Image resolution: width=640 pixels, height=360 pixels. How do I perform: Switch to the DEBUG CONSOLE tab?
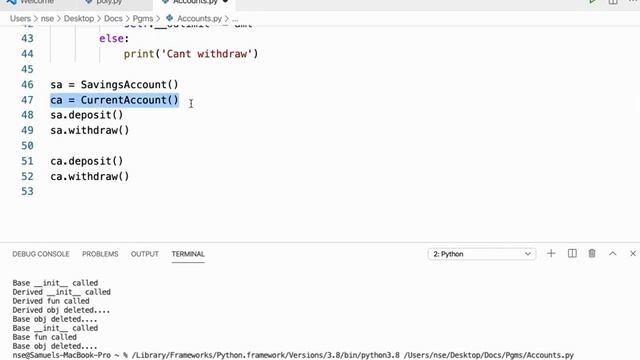tap(41, 254)
